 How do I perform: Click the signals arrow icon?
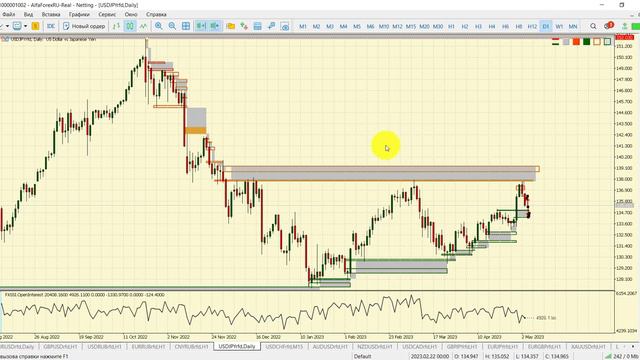pos(271,26)
